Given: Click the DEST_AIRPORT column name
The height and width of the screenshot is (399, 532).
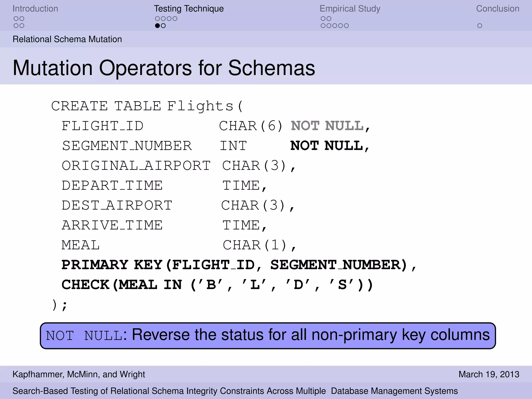Looking at the screenshot, I should (x=117, y=205).
